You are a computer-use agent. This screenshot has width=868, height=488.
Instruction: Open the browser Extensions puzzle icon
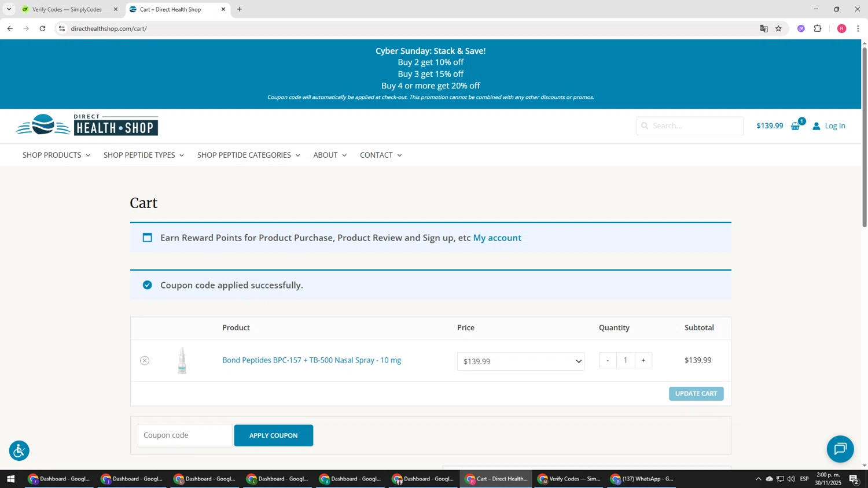coord(818,28)
